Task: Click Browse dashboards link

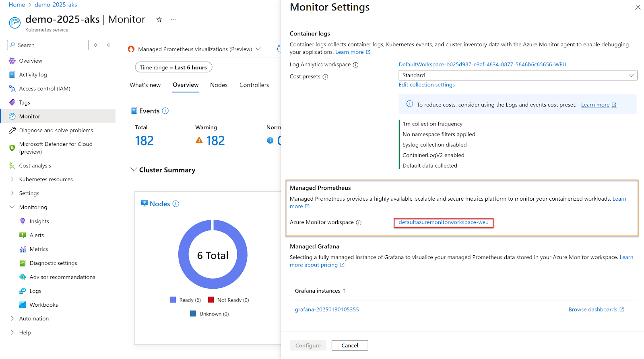Action: (x=596, y=310)
